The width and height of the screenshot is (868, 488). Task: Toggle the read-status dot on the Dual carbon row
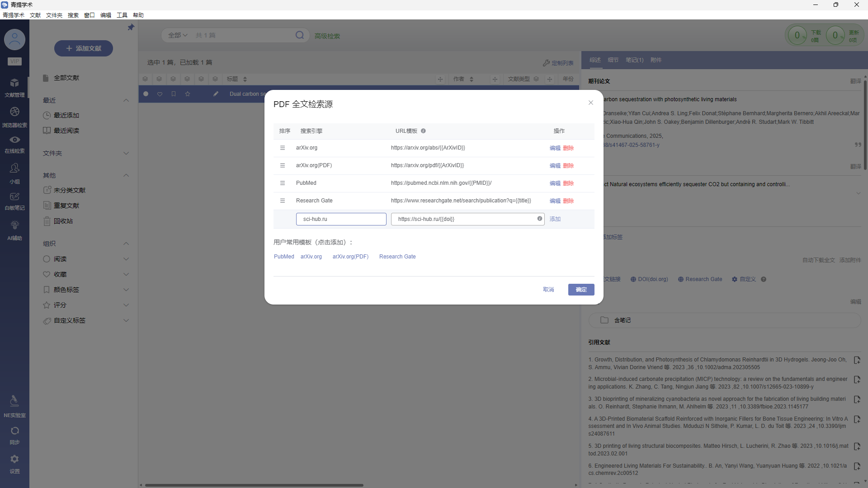click(146, 94)
